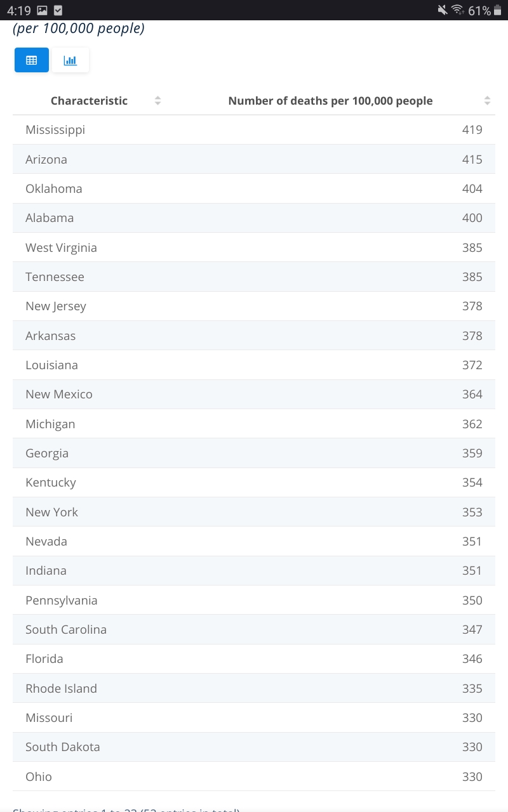This screenshot has width=508, height=812.
Task: Select the Arizona table row
Action: [x=254, y=159]
